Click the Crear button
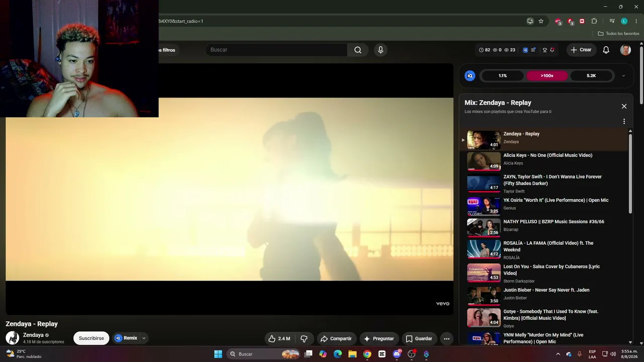 (x=581, y=50)
